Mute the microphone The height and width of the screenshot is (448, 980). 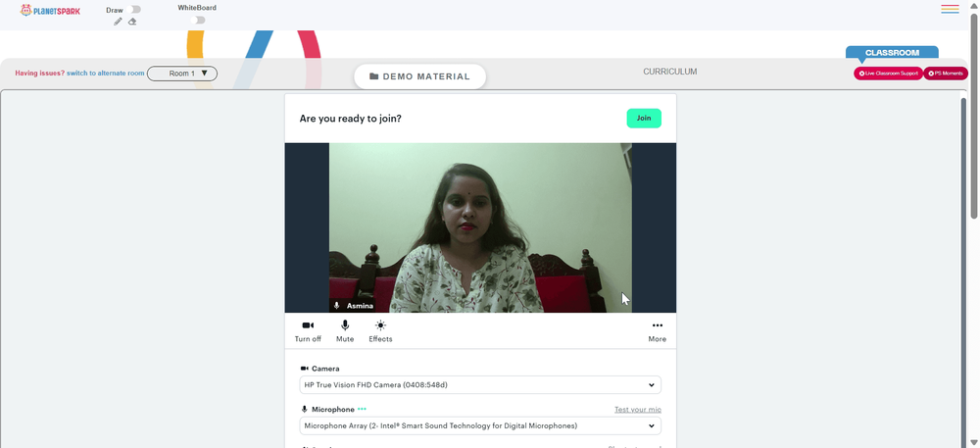click(345, 331)
